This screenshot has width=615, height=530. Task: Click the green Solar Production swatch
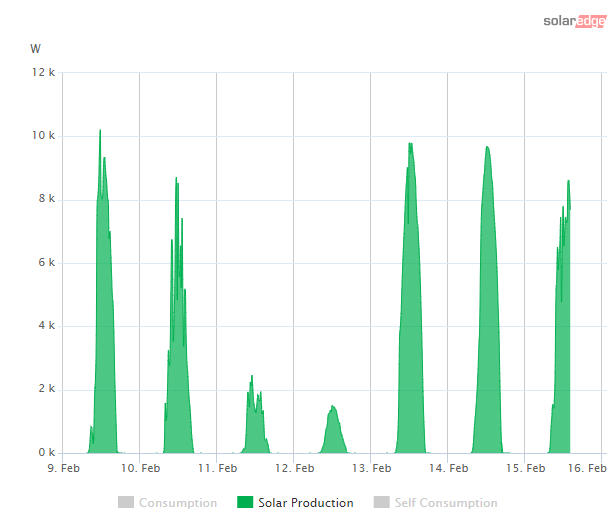[x=245, y=502]
